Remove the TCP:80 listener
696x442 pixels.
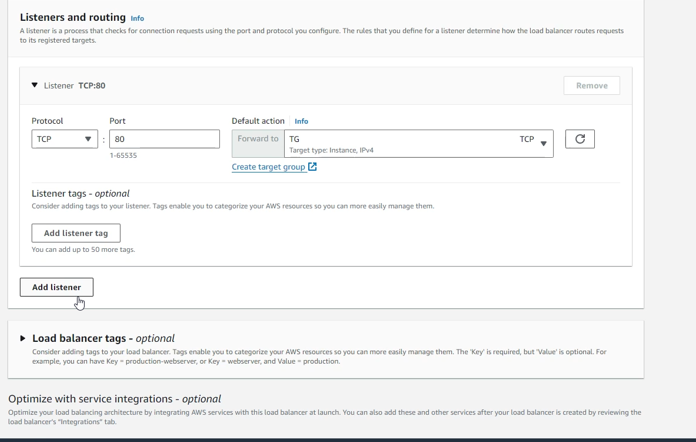591,86
